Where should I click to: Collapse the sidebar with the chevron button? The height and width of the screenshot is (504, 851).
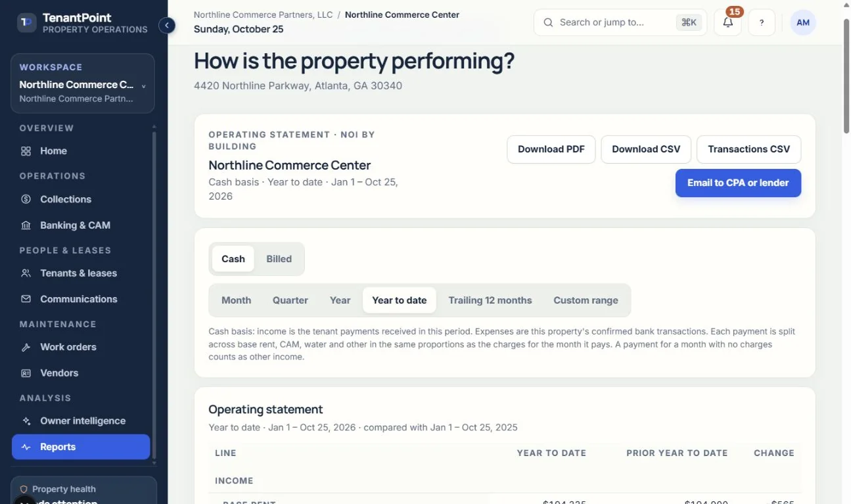click(x=167, y=26)
